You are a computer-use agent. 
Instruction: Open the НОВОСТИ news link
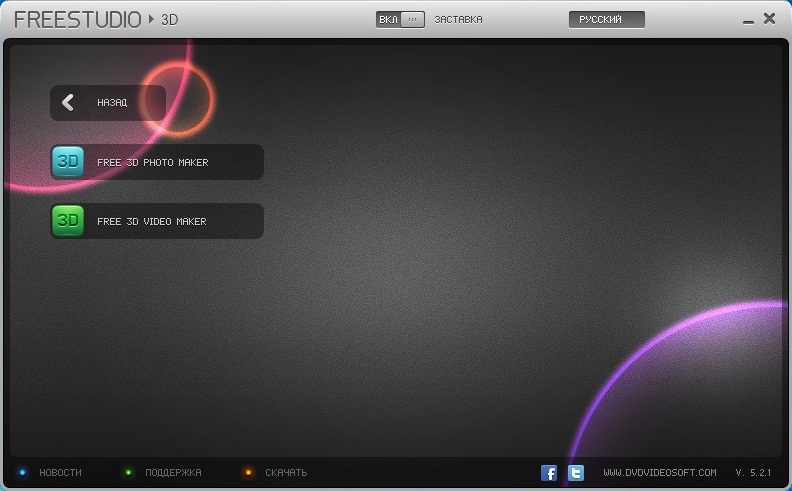pos(60,473)
